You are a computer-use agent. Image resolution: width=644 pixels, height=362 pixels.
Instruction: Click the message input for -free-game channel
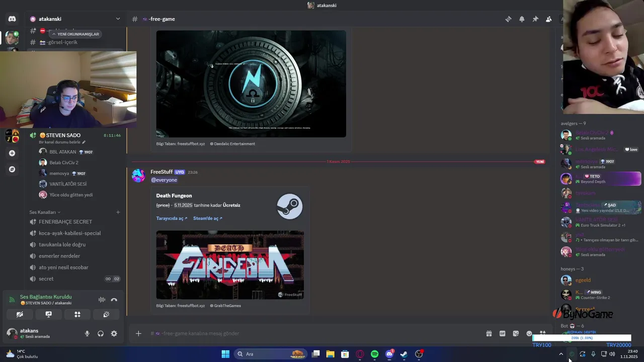pyautogui.click(x=312, y=333)
